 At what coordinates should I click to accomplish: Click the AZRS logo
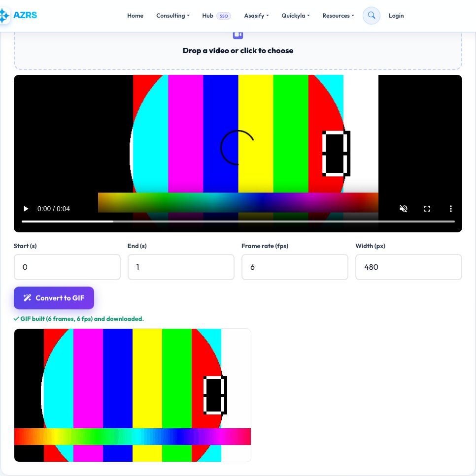18,15
